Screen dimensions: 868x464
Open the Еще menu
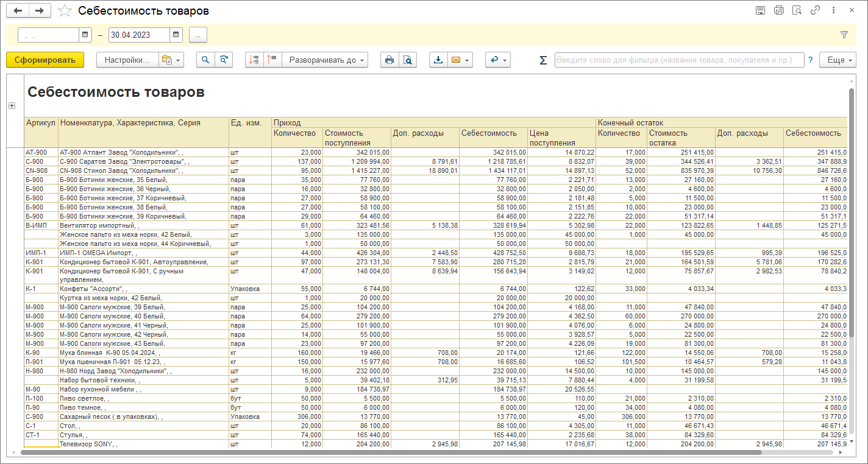838,60
